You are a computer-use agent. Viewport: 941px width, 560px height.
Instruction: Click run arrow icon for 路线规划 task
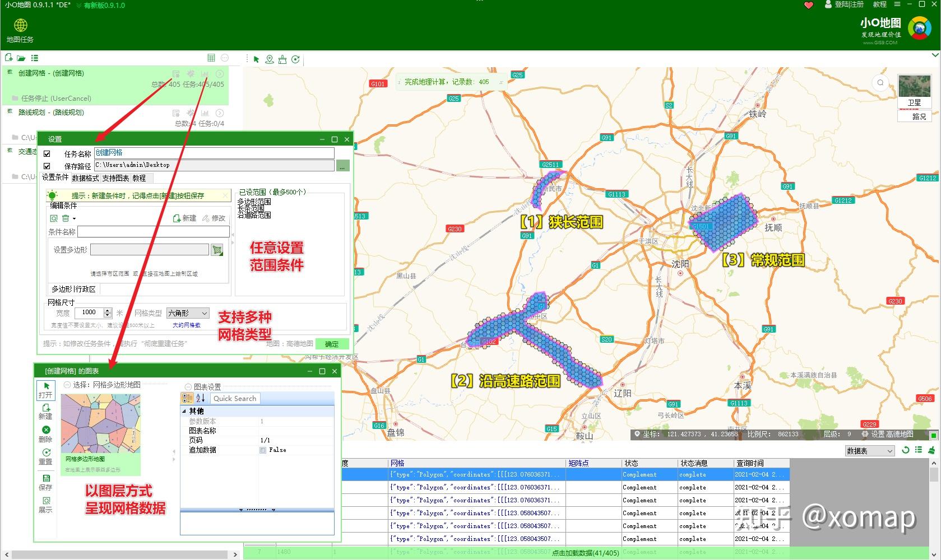220,113
